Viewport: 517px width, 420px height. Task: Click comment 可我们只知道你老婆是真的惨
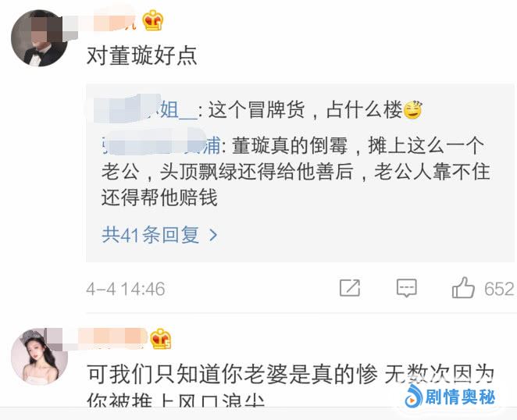[x=232, y=375]
